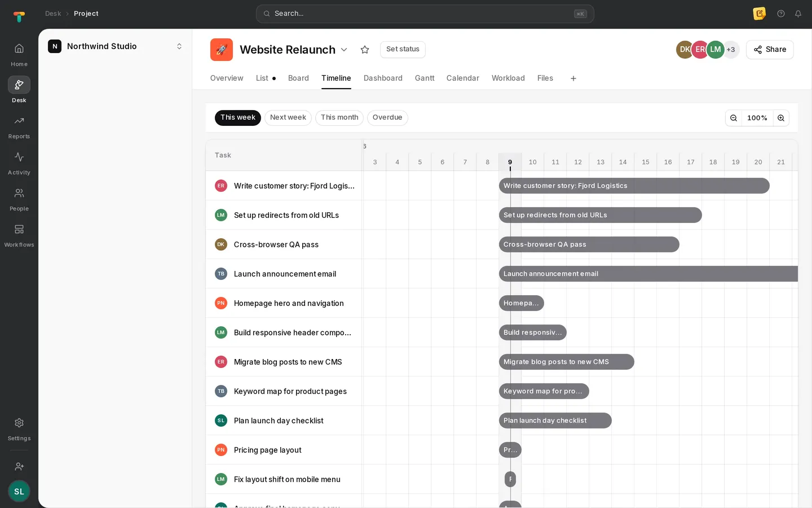Click the Desk breadcrumb link
The width and height of the screenshot is (812, 508).
pos(53,14)
